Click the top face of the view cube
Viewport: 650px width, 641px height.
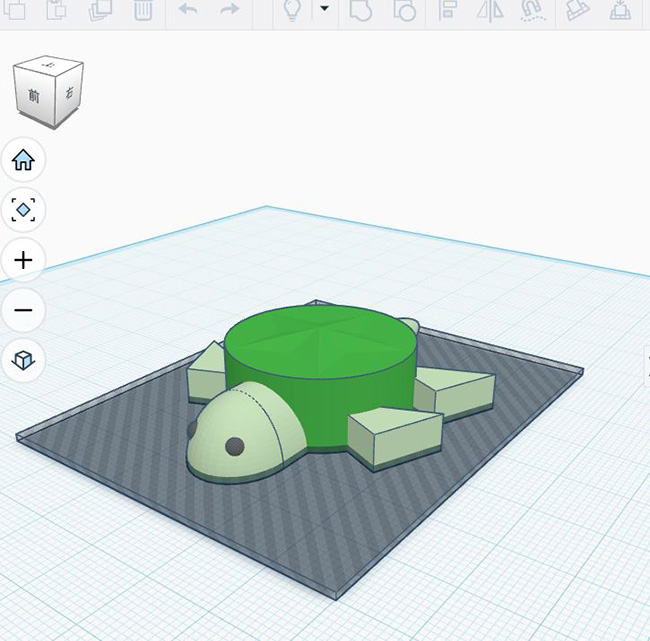tap(49, 65)
